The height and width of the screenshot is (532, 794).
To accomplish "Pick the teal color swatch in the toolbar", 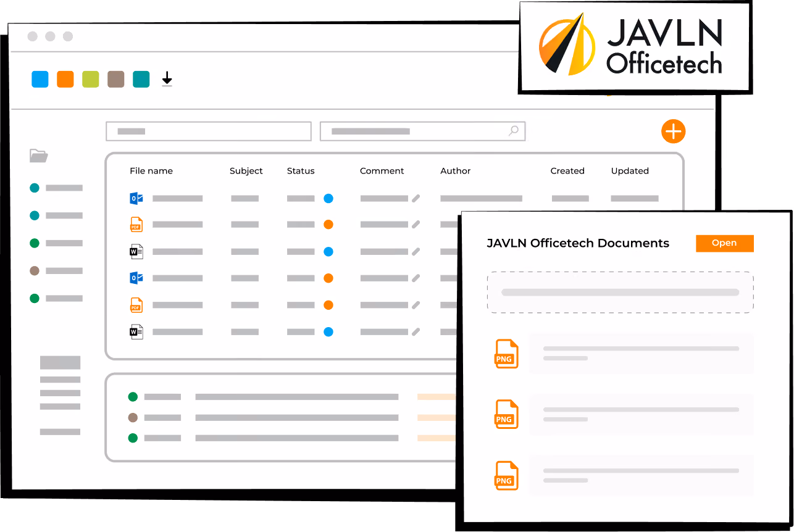I will (x=141, y=79).
